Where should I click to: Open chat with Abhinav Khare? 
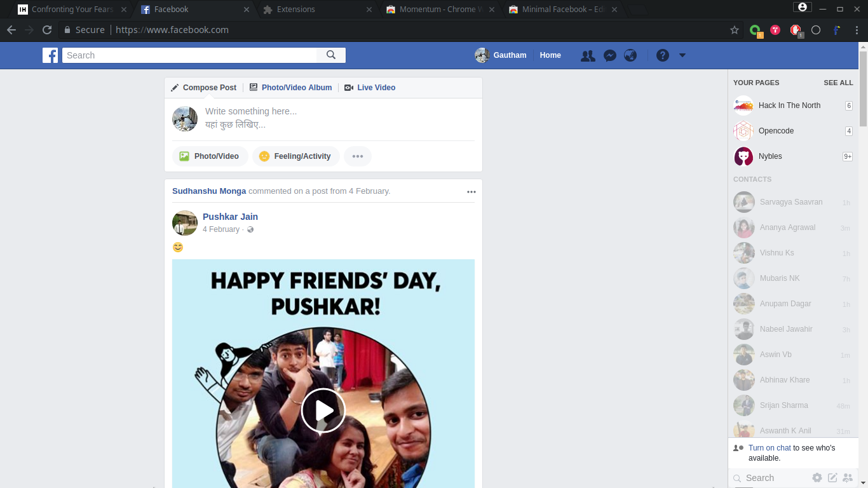792,380
